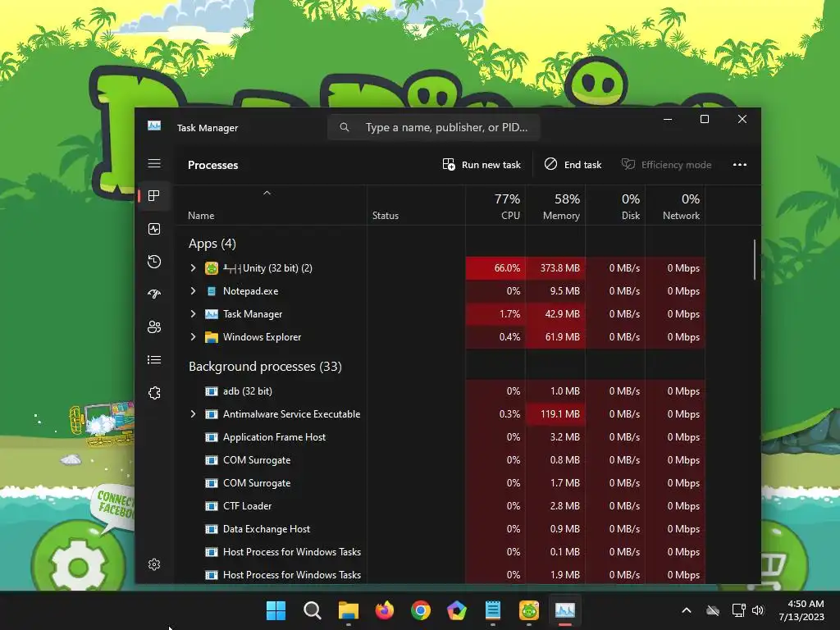840x630 pixels.
Task: Open the Startup apps icon in sidebar
Action: pos(154,294)
